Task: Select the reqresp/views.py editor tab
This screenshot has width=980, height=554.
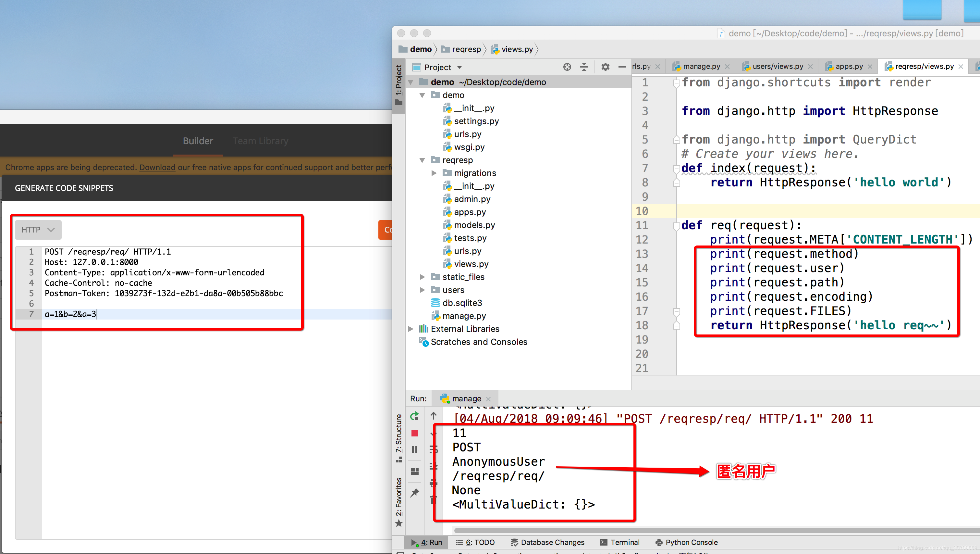Action: [x=924, y=67]
